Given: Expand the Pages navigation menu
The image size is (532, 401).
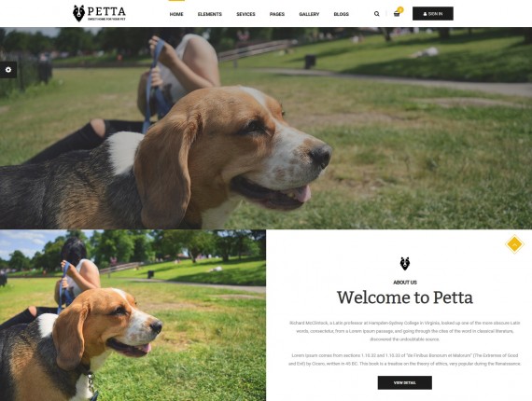Looking at the screenshot, I should click(x=277, y=14).
